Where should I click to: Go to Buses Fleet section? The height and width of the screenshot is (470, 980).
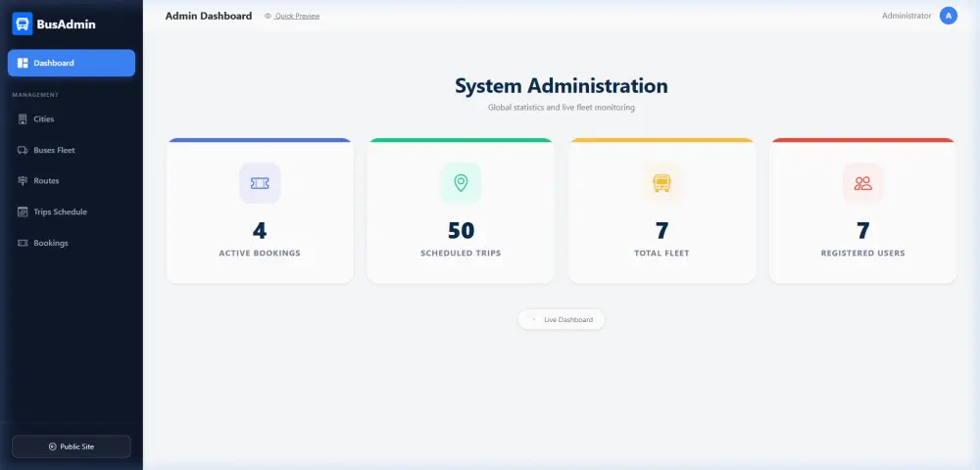(72, 150)
